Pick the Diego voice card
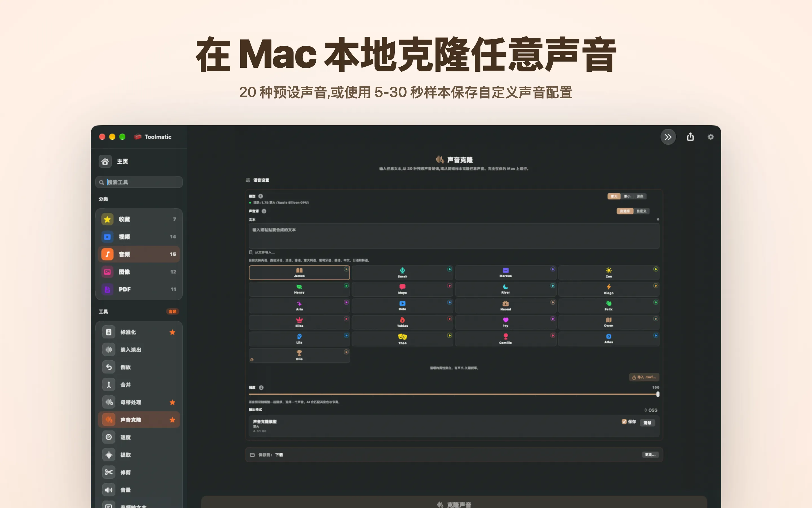The image size is (812, 508). pos(609,289)
